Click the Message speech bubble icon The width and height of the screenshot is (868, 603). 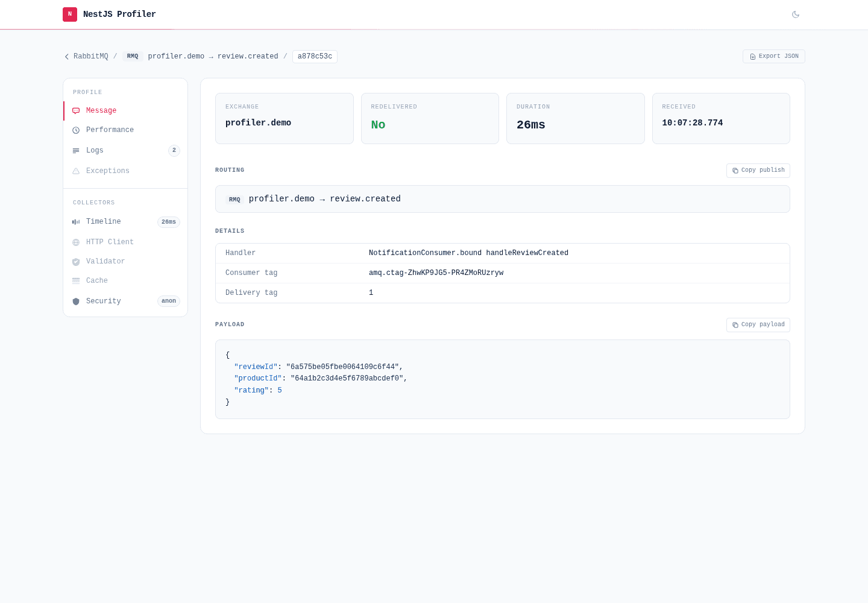(x=76, y=111)
